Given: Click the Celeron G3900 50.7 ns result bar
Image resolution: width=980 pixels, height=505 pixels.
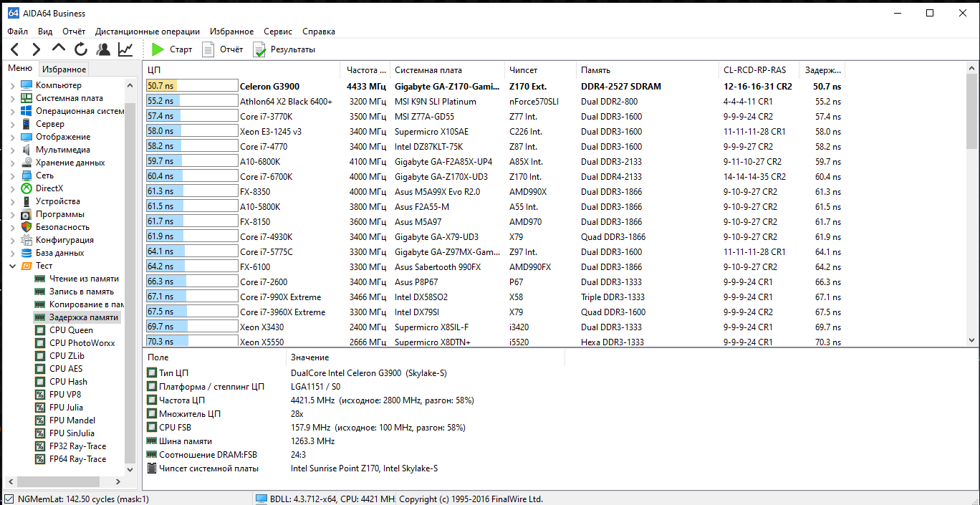Looking at the screenshot, I should point(191,86).
